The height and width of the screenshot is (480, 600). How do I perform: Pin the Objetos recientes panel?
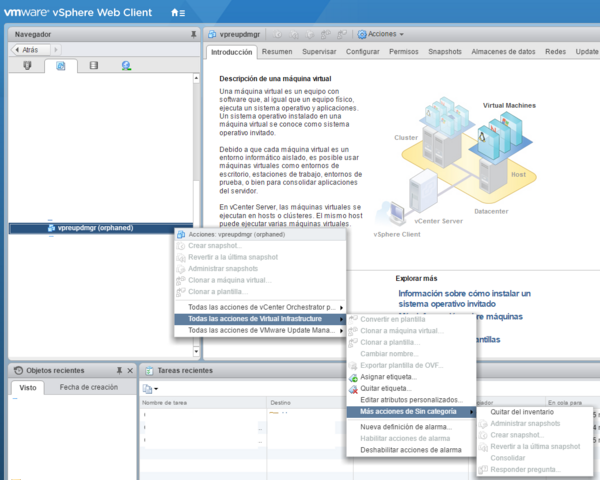tap(119, 370)
